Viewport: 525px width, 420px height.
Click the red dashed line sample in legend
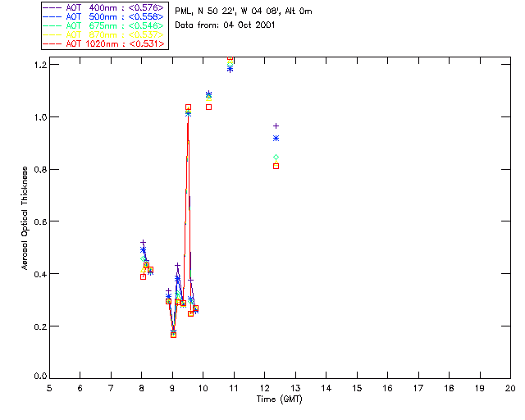[52, 43]
